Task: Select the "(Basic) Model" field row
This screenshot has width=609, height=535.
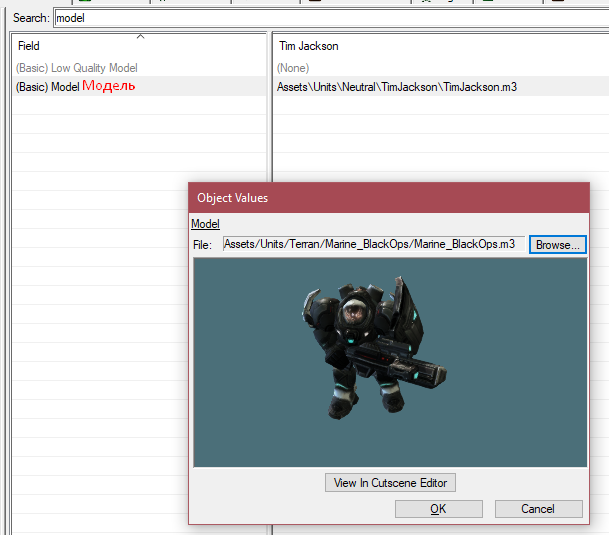Action: [x=139, y=86]
